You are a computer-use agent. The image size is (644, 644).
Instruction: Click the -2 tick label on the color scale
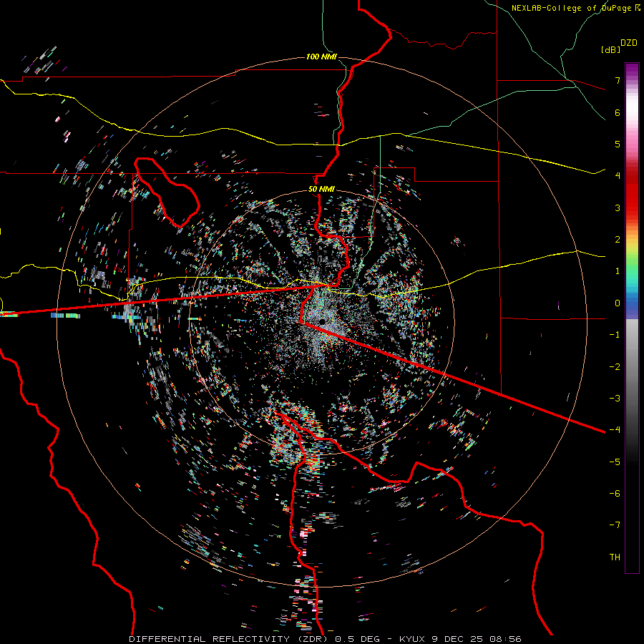[615, 367]
